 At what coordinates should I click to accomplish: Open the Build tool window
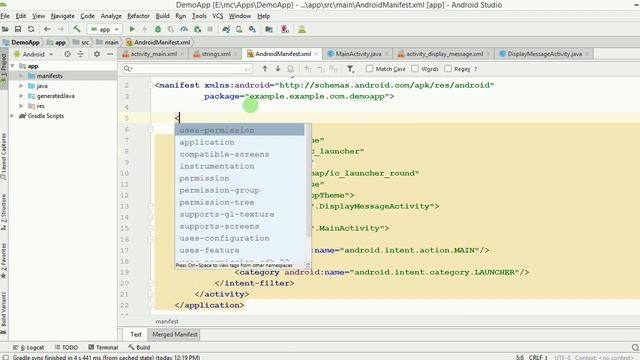point(139,347)
